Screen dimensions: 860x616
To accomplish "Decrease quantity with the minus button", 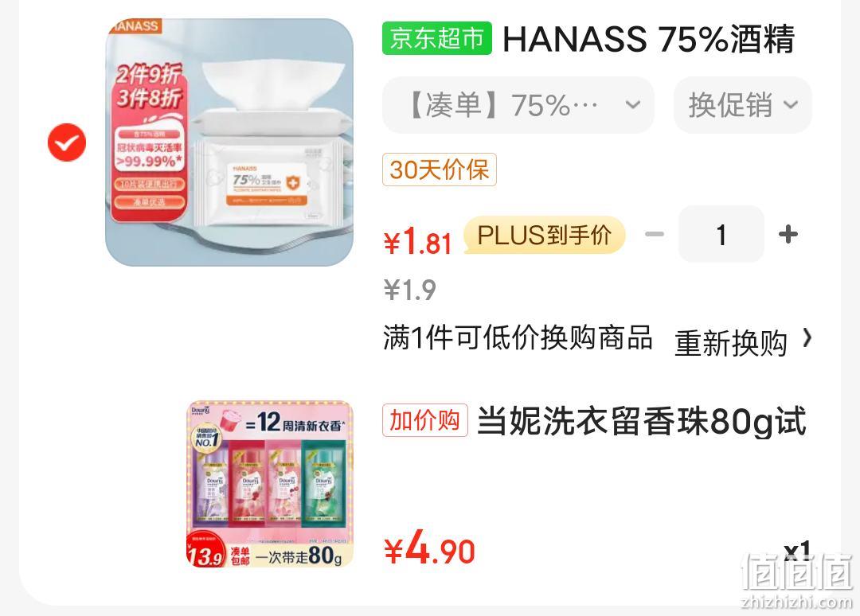I will pyautogui.click(x=654, y=235).
